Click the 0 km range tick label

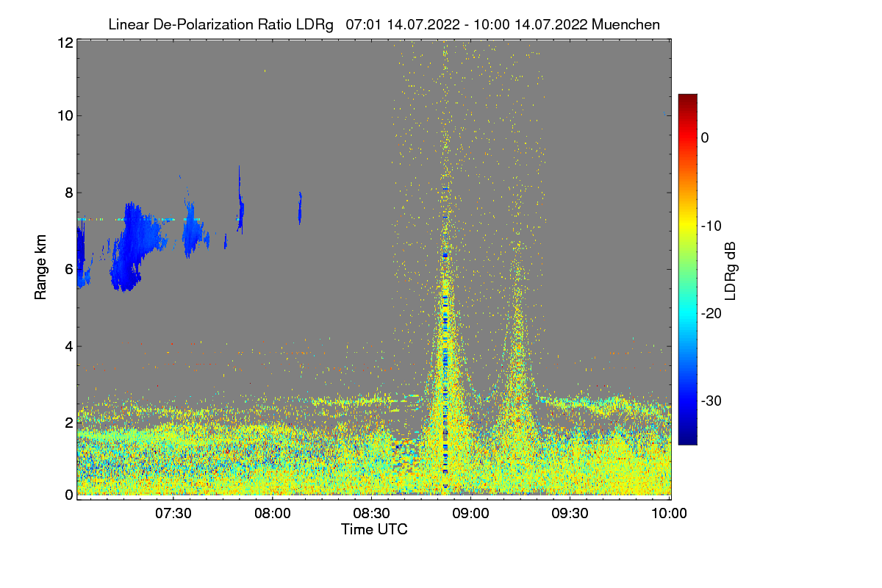[68, 495]
